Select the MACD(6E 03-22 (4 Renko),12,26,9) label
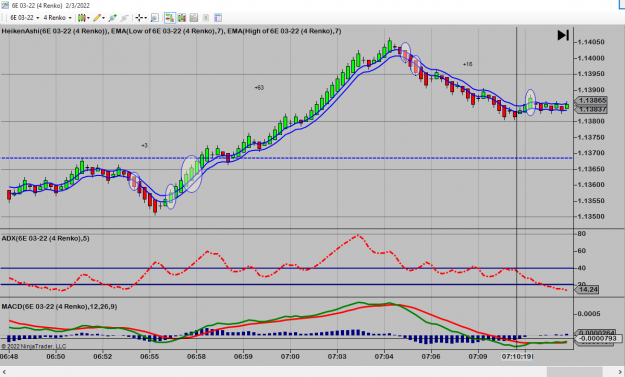625x377 pixels. 59,306
